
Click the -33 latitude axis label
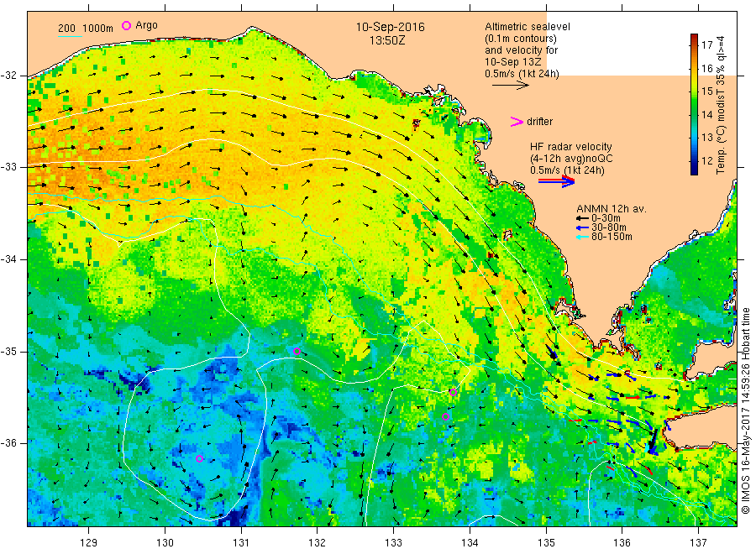8,167
